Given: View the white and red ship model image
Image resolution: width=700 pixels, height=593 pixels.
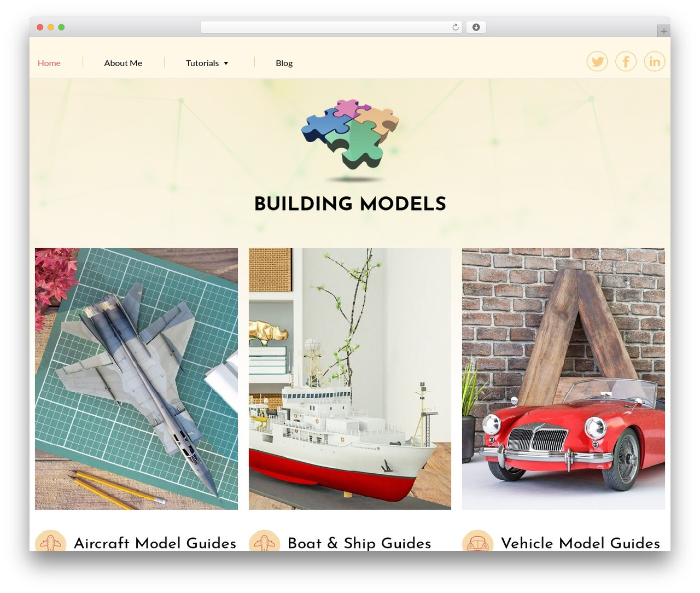Looking at the screenshot, I should pyautogui.click(x=350, y=379).
